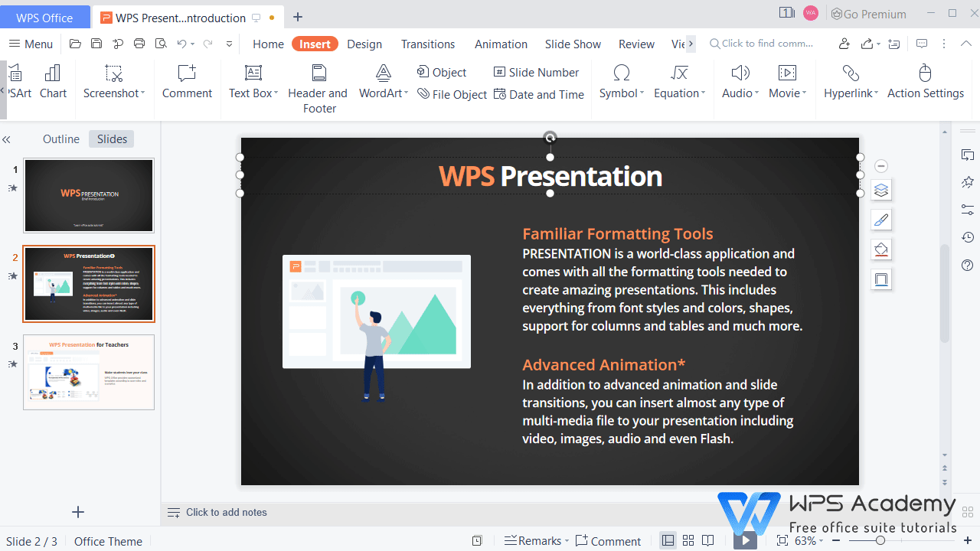Switch to Normal view mode
980x551 pixels.
[668, 540]
